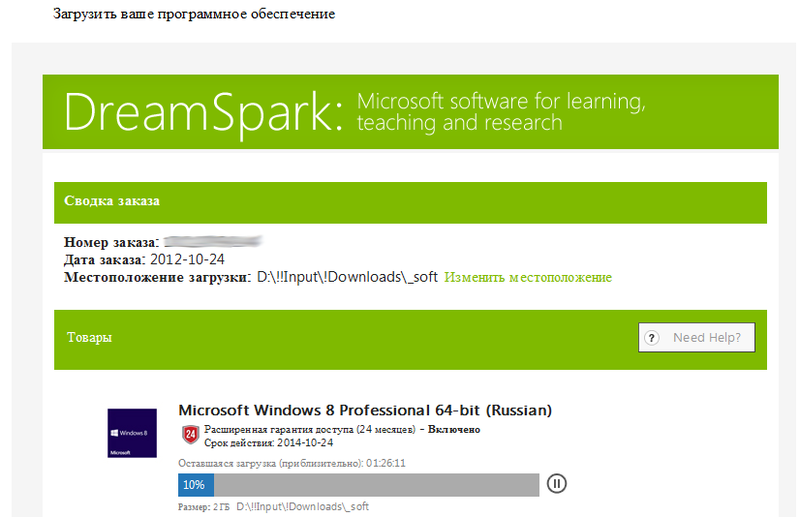This screenshot has height=517, width=800.
Task: Click the blue 10% progress indicator
Action: tap(194, 485)
